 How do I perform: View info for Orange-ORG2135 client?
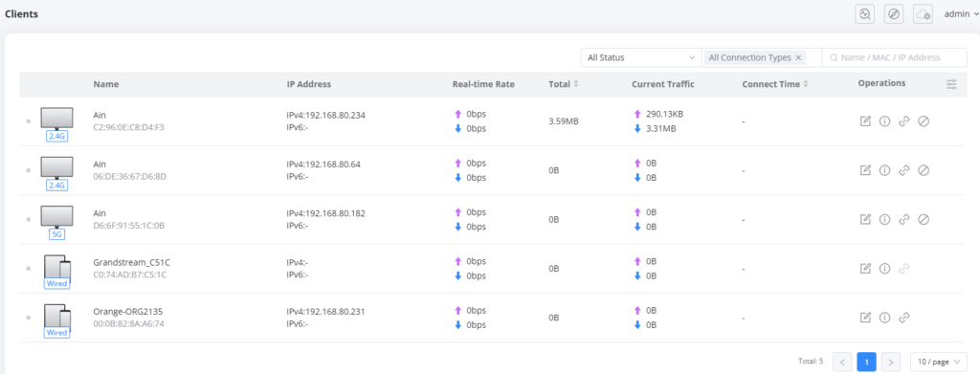tap(884, 318)
